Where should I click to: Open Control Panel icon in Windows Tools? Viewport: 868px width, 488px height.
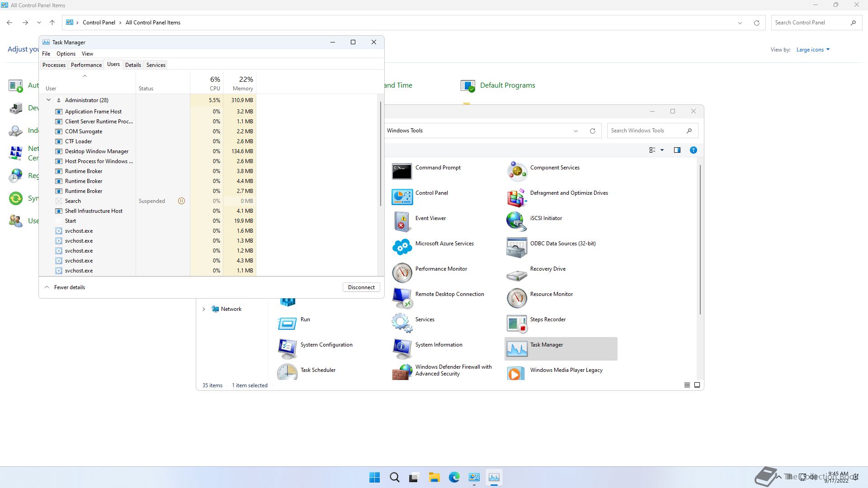(x=402, y=197)
